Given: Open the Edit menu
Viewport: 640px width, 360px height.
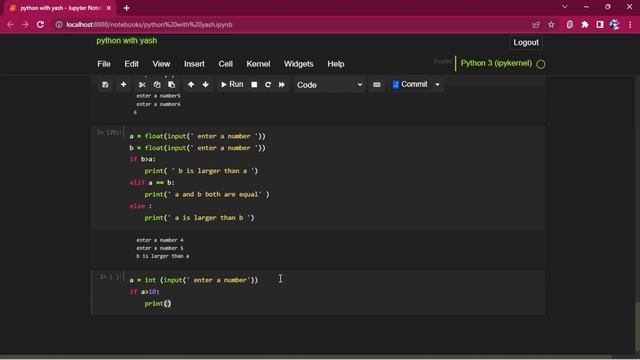Looking at the screenshot, I should 131,64.
